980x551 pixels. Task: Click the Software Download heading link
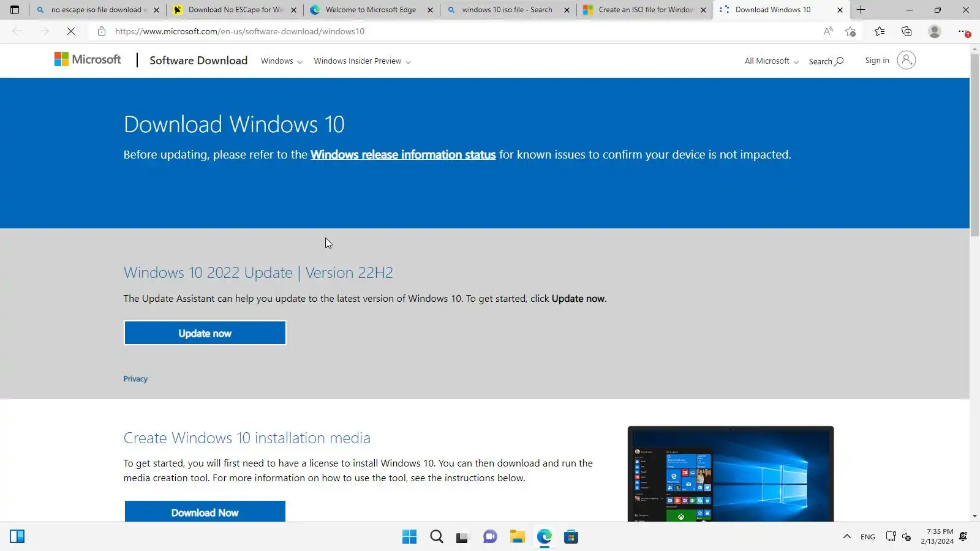198,60
